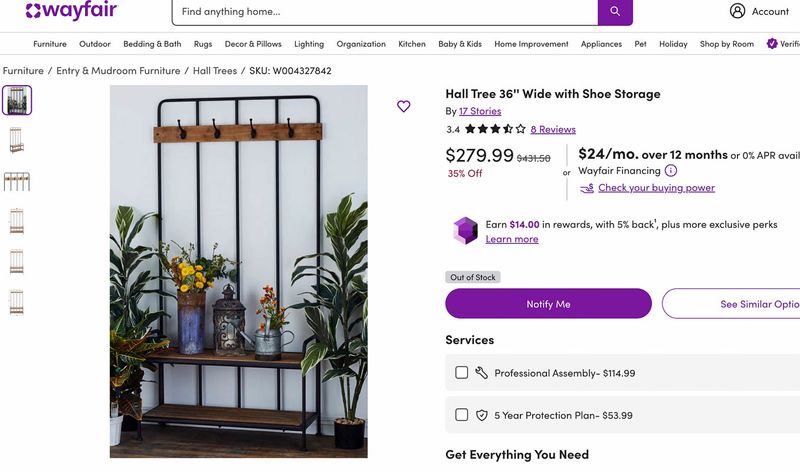
Task: Click Wayfair Financing info icon
Action: [670, 170]
